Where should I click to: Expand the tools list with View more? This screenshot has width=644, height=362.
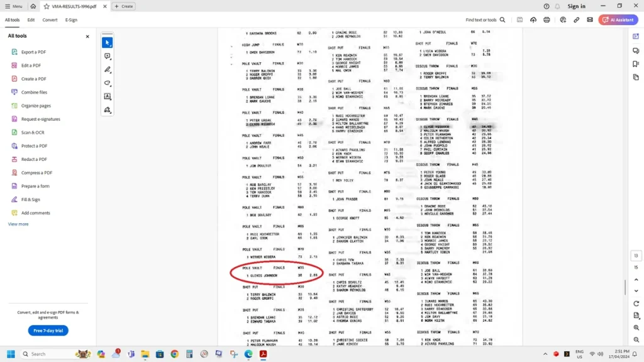[x=18, y=224]
